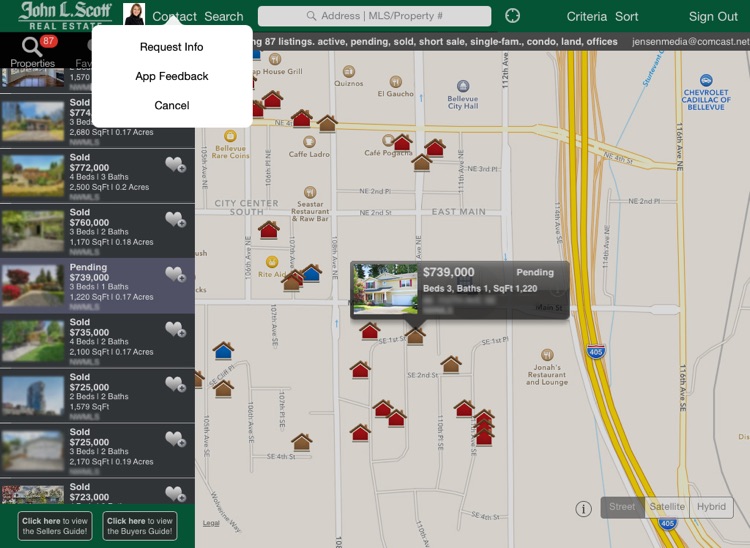750x548 pixels.
Task: Click the John L. Scott Real Estate logo
Action: (x=65, y=16)
